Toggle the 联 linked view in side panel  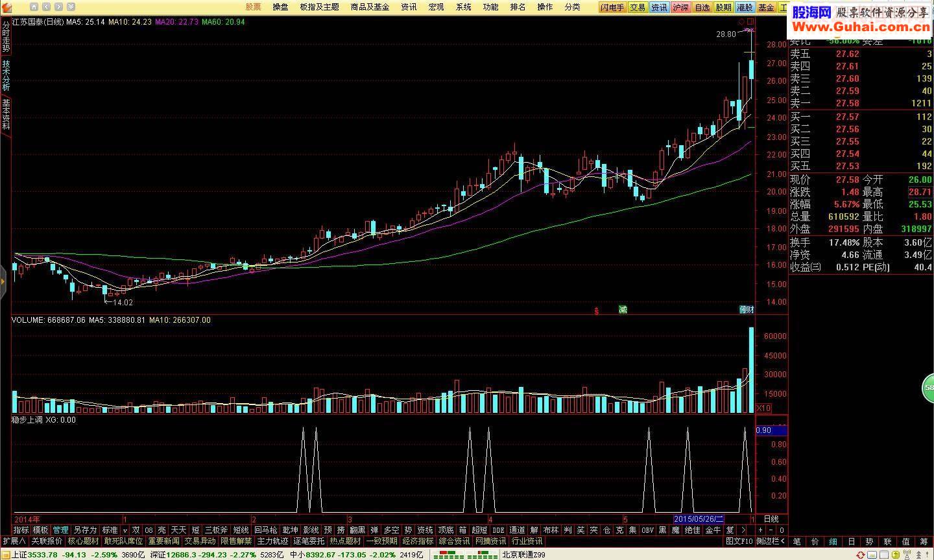[x=888, y=541]
